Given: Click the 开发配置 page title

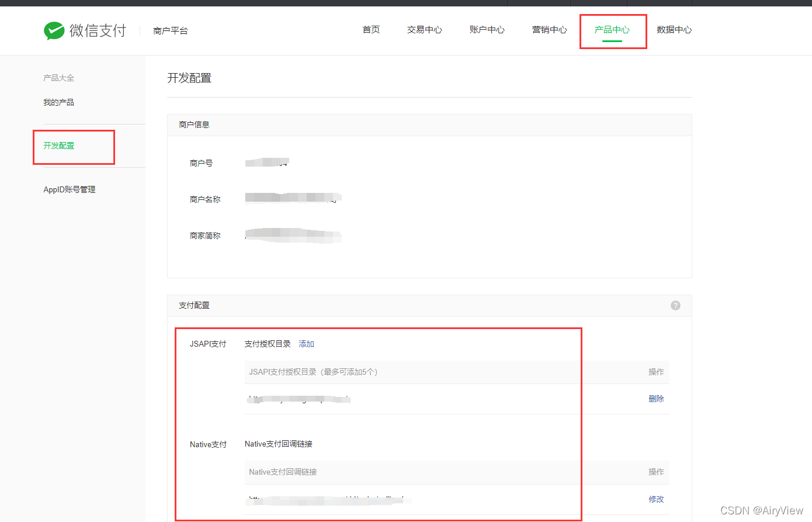Looking at the screenshot, I should [189, 78].
